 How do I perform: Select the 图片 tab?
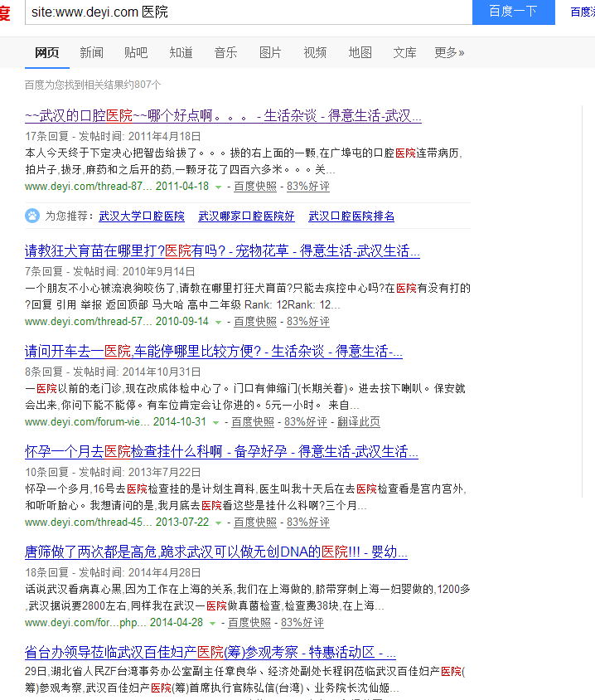click(x=270, y=53)
